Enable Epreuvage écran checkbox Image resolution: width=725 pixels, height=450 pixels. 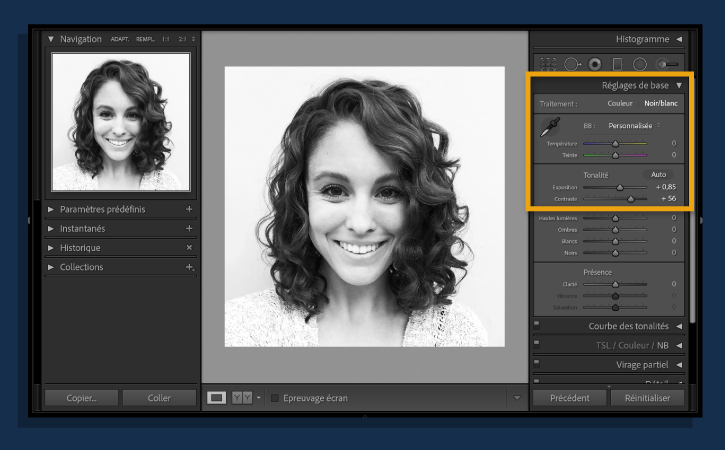point(275,398)
